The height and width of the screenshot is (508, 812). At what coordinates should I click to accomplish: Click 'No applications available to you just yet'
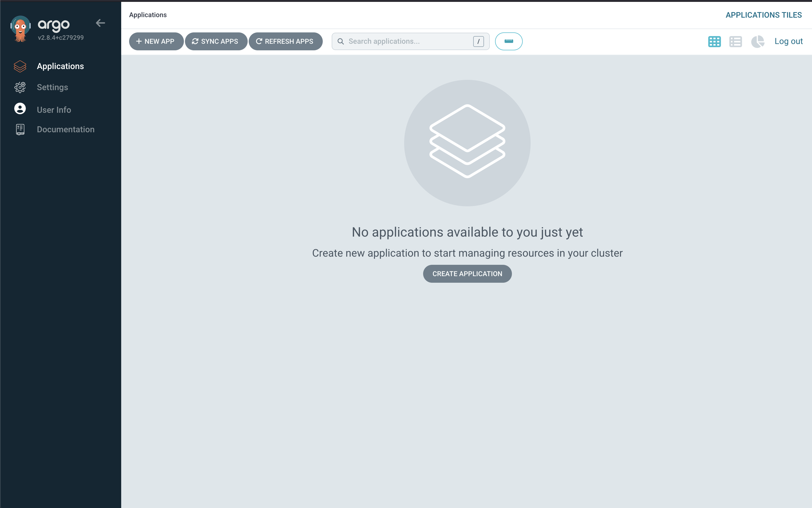pos(467,232)
